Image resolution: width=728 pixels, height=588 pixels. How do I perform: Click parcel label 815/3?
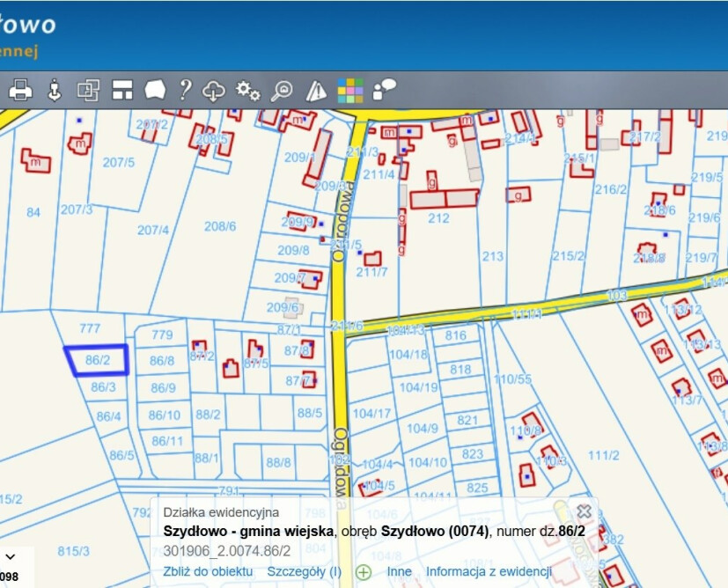click(x=73, y=551)
